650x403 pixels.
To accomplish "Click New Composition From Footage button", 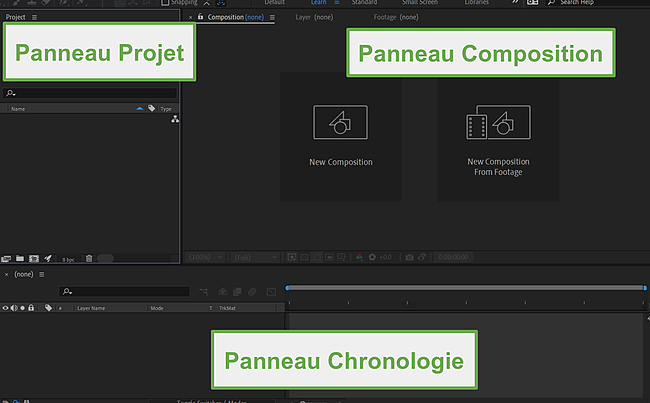I will (498, 136).
